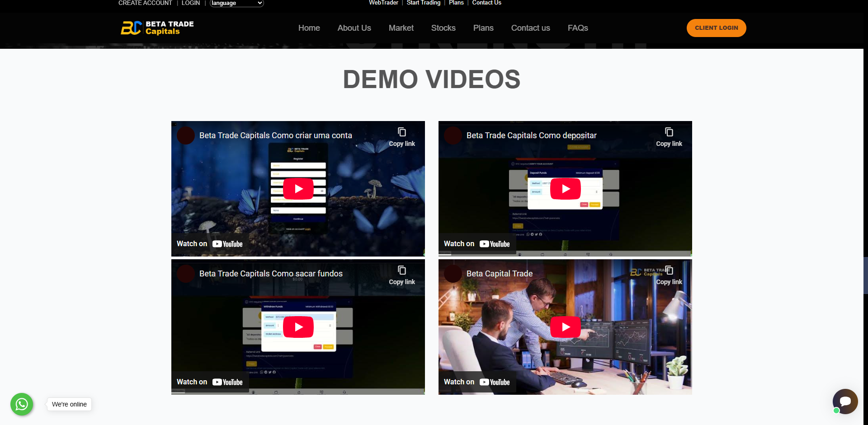This screenshot has height=425, width=868.
Task: Open video title 'Beta Capital Trade'
Action: (x=500, y=274)
